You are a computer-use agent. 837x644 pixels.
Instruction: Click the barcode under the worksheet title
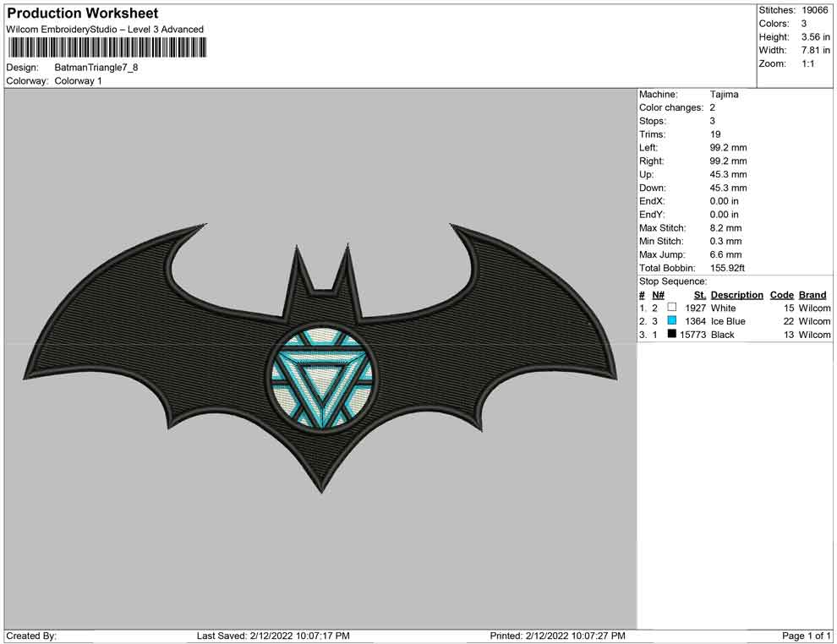(x=107, y=47)
